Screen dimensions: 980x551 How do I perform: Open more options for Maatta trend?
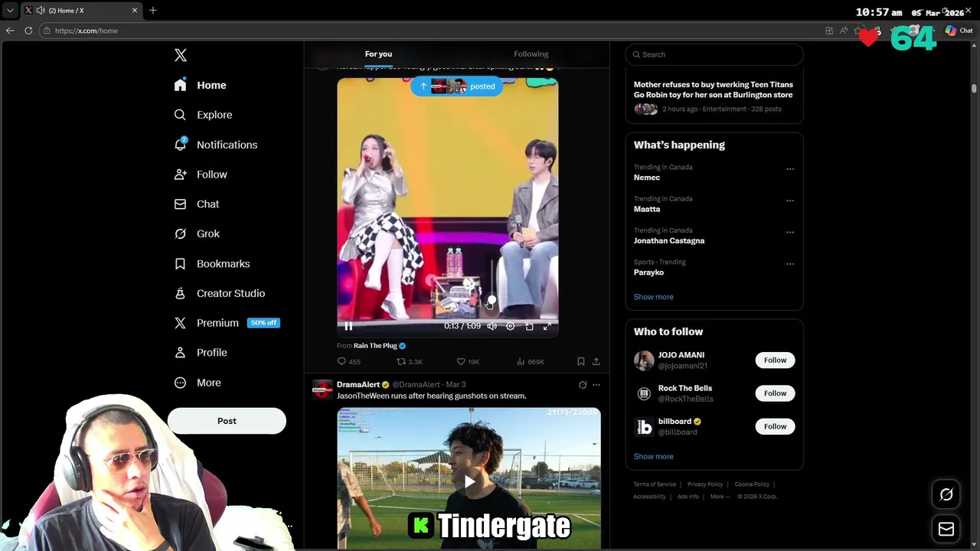coord(790,201)
